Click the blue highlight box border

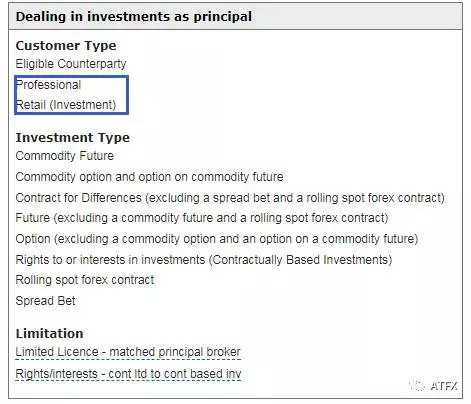72,76
